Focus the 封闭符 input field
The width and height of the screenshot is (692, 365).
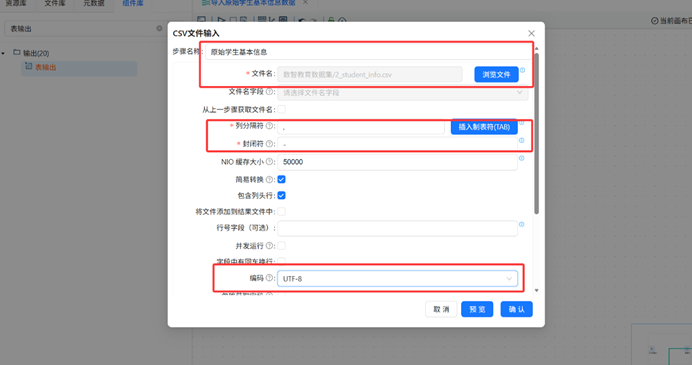tap(397, 144)
